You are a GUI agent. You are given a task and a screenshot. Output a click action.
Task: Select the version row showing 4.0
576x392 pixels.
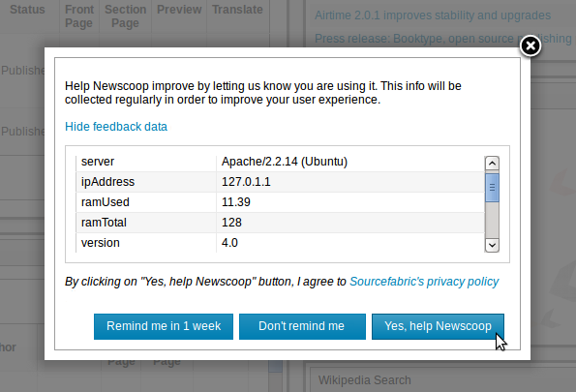(281, 243)
